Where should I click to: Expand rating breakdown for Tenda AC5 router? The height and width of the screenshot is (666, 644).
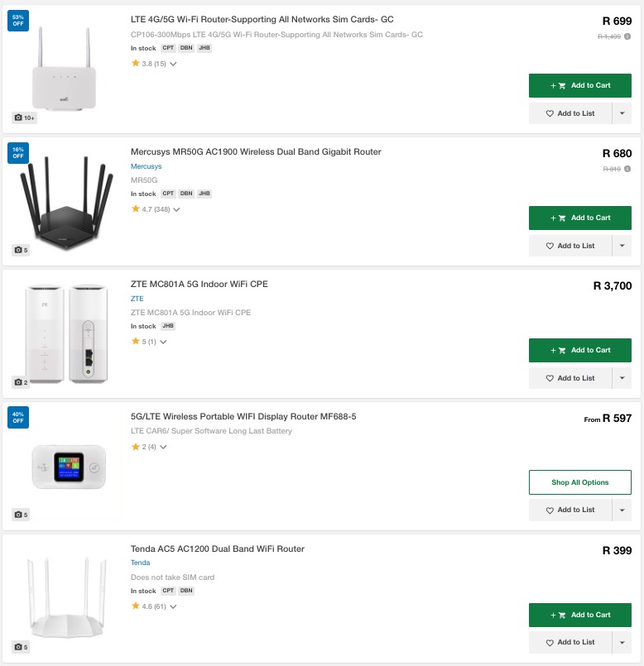pos(173,606)
